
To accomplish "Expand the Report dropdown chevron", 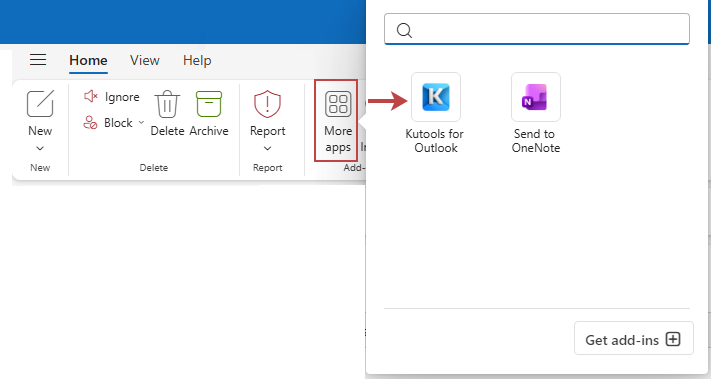I will coord(268,148).
